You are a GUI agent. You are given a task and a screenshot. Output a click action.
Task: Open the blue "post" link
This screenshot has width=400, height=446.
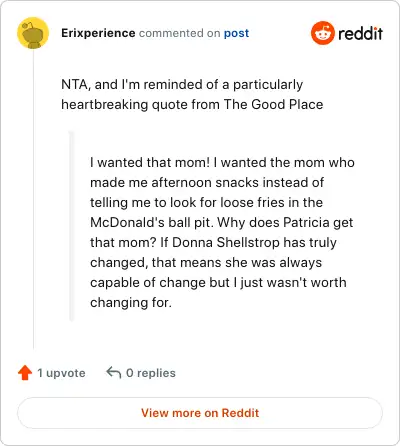(236, 33)
